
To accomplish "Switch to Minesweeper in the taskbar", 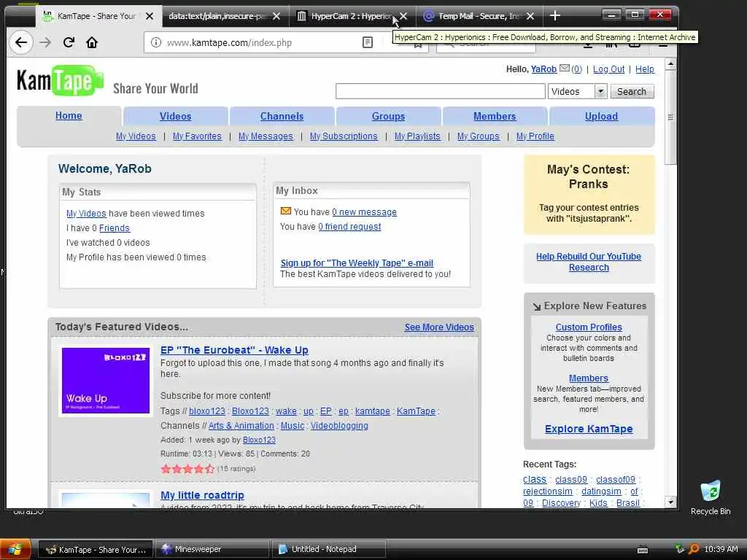I will click(212, 549).
